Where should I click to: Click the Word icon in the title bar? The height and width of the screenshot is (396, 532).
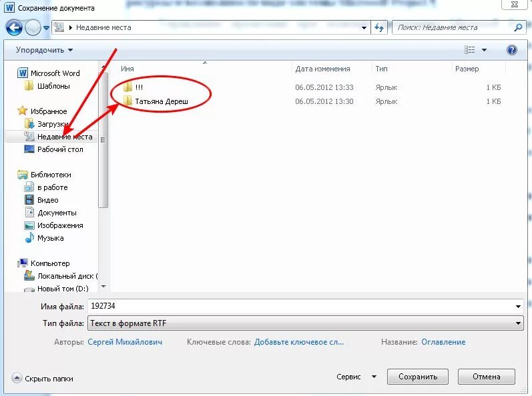(x=9, y=7)
